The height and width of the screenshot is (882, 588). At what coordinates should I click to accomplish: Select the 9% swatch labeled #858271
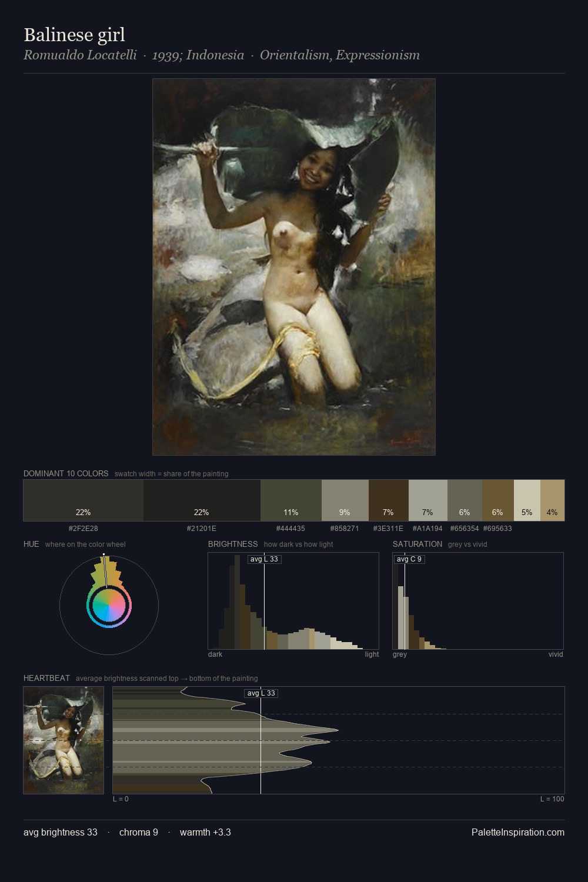coord(345,500)
